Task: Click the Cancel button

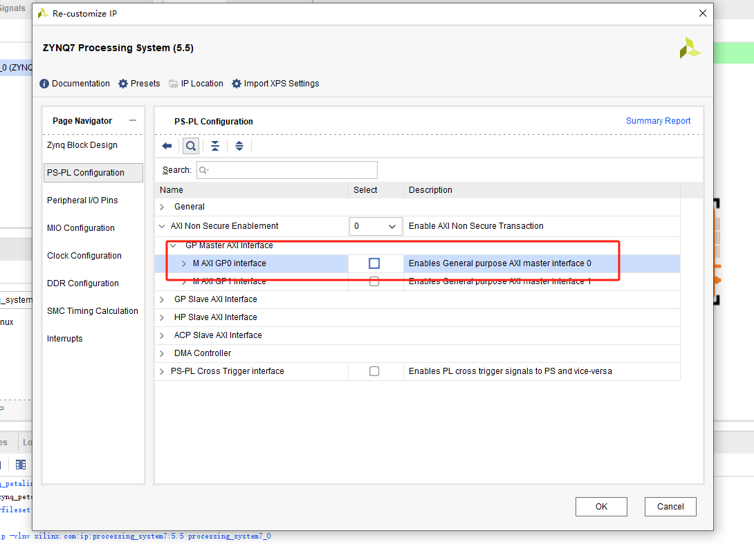Action: pyautogui.click(x=670, y=507)
